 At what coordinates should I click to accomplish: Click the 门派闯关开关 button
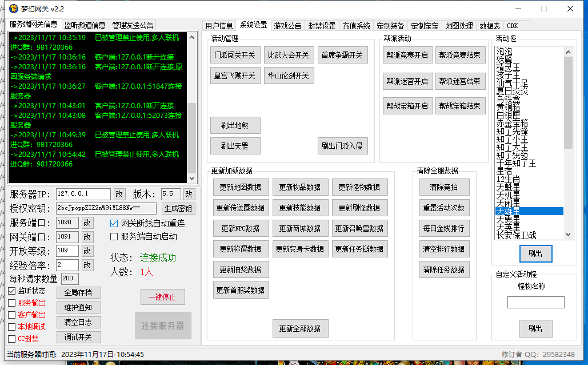(x=235, y=55)
